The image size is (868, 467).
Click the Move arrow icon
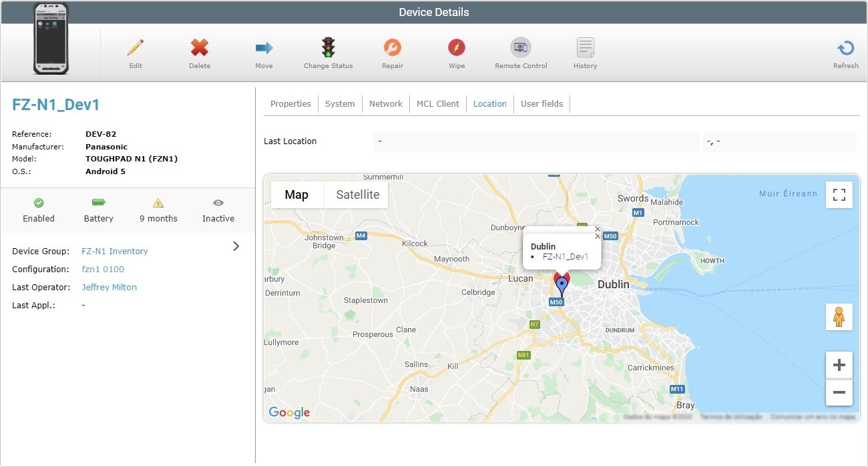pyautogui.click(x=264, y=48)
